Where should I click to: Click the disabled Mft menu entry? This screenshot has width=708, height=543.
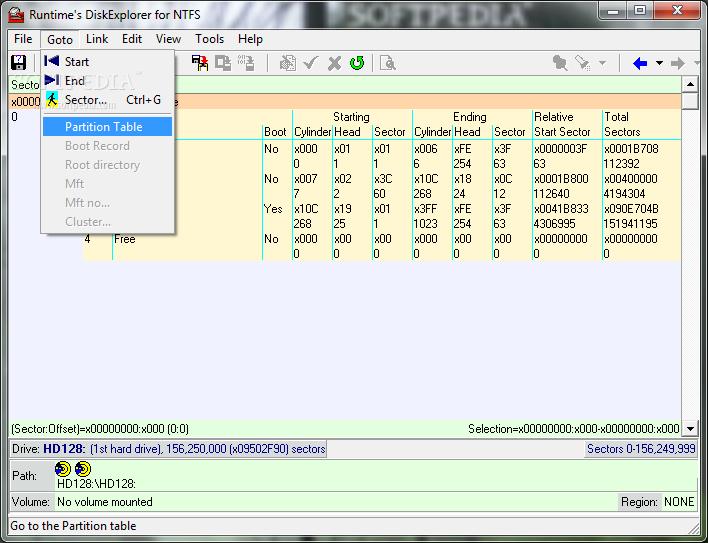(107, 183)
